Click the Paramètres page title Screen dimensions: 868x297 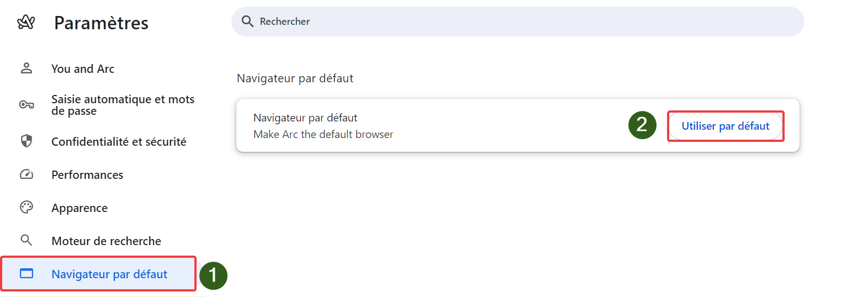[x=101, y=23]
